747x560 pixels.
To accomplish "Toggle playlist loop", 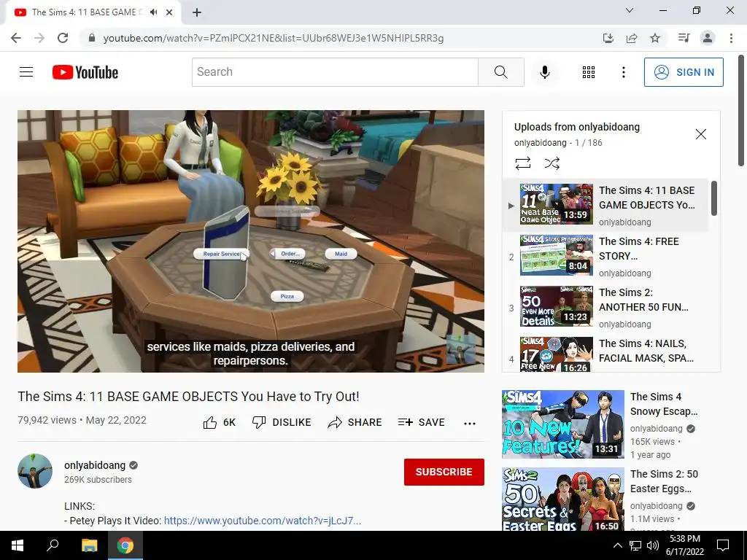I will click(x=522, y=163).
